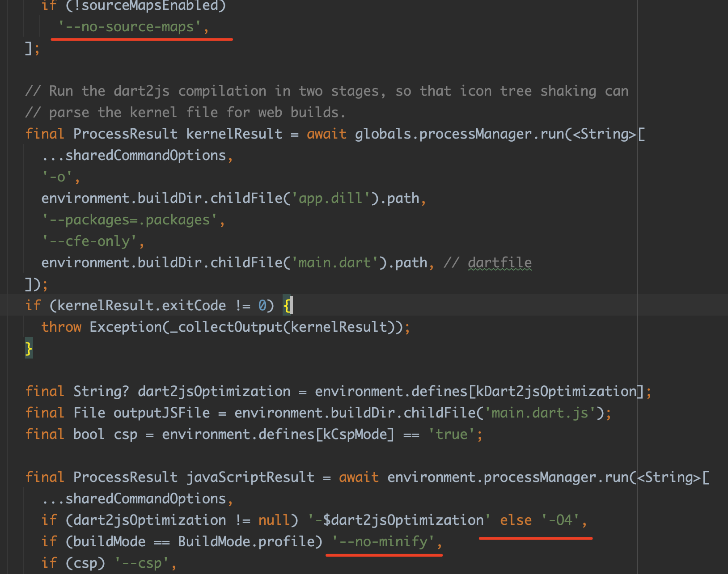728x574 pixels.
Task: Click the '--no-source-maps' string literal
Action: 130,27
